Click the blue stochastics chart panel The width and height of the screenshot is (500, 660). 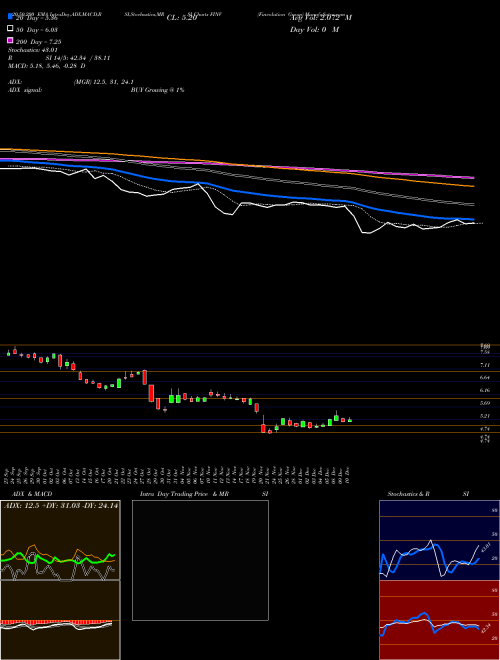coord(439,540)
